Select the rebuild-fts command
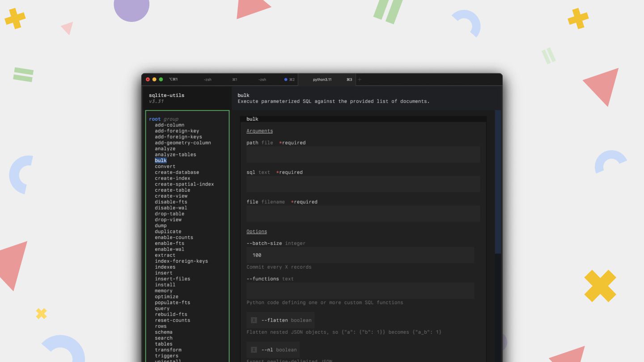 click(171, 314)
